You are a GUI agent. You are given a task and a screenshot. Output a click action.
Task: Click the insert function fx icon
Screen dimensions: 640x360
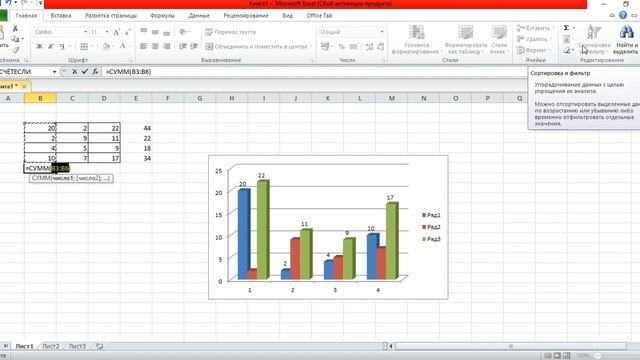(95, 71)
